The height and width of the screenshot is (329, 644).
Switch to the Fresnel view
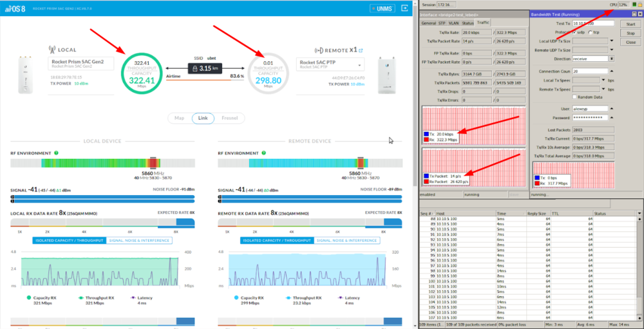coord(229,118)
